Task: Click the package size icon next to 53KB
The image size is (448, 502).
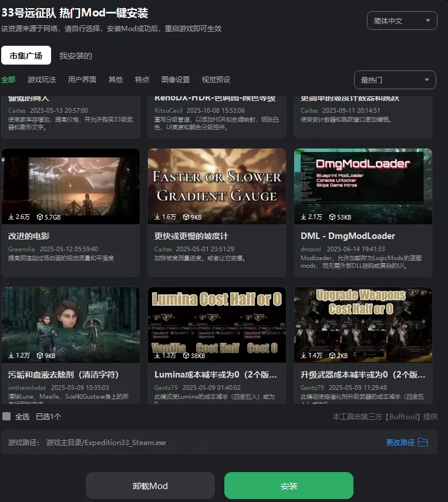Action: point(332,217)
